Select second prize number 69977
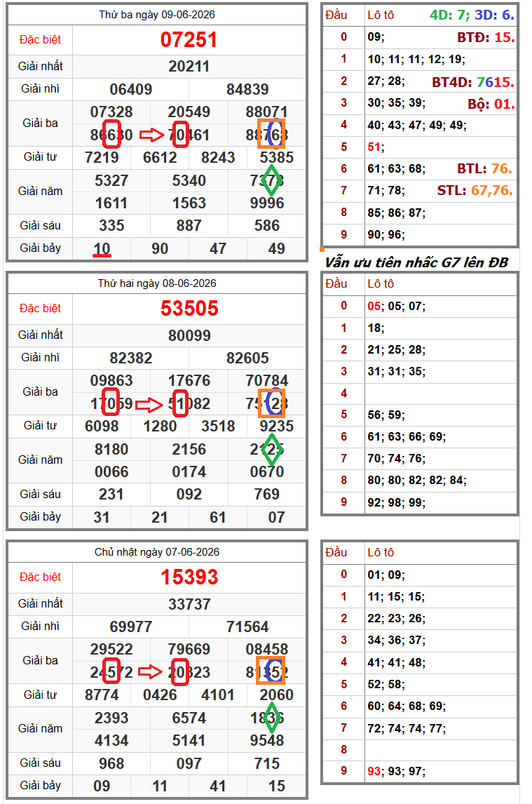This screenshot has width=532, height=804. pyautogui.click(x=130, y=627)
